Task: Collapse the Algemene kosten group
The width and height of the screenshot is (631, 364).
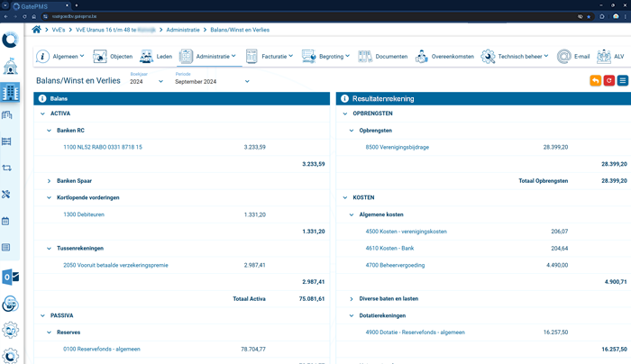Action: 352,214
